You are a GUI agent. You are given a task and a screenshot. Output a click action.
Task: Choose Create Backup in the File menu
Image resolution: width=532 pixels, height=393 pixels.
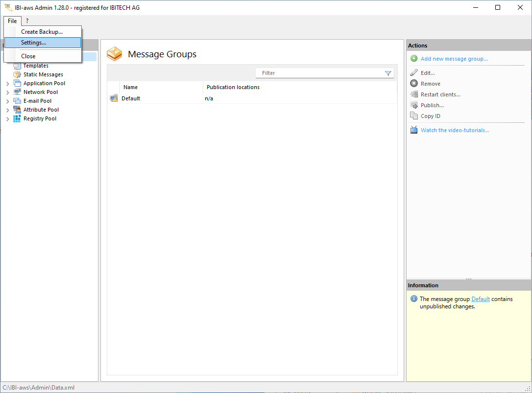(x=42, y=32)
